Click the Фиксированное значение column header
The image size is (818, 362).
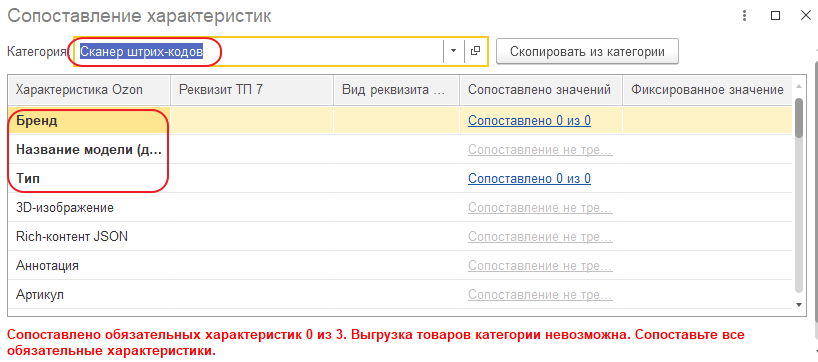coord(707,90)
